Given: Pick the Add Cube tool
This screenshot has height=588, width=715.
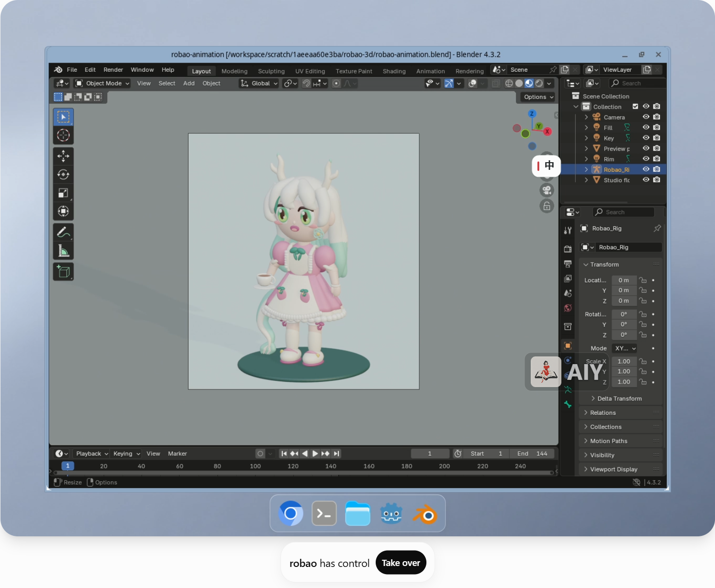Looking at the screenshot, I should point(63,272).
